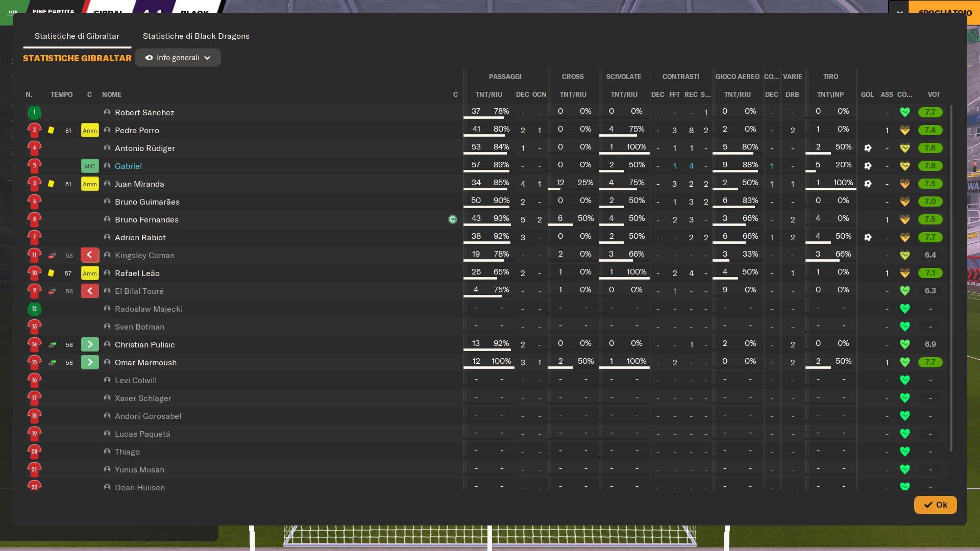The height and width of the screenshot is (551, 980).
Task: Sort players by TEMPO column header
Action: [61, 94]
